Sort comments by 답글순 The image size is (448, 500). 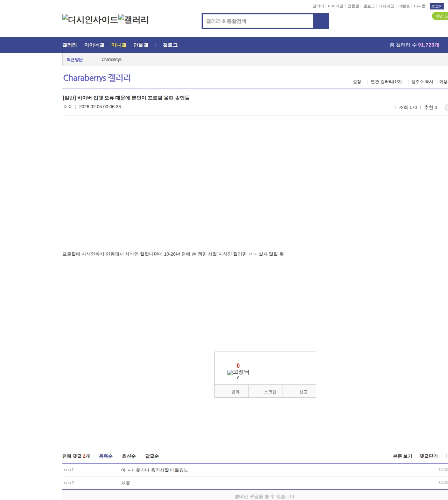click(x=152, y=456)
